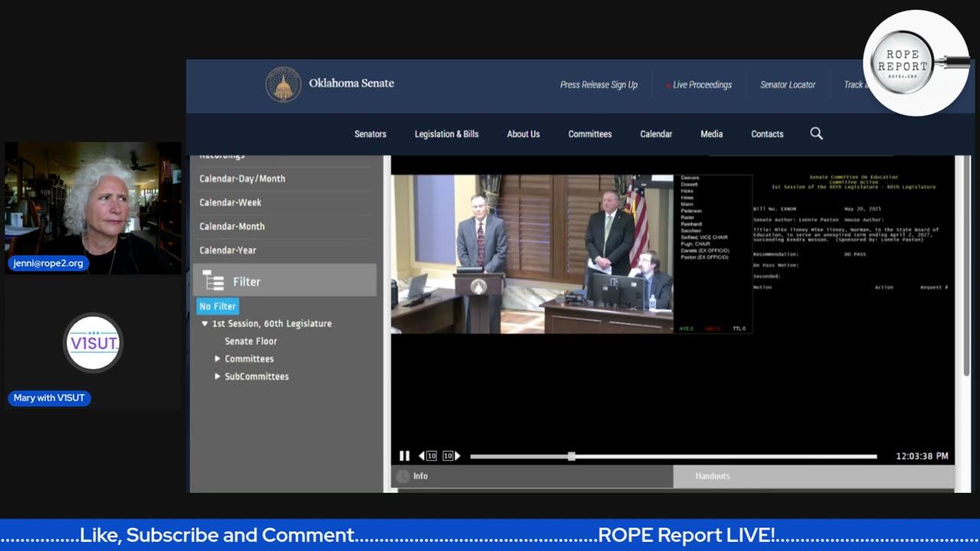Screen dimensions: 980x551
Task: Click the Mary with V1SUT name label
Action: point(49,398)
